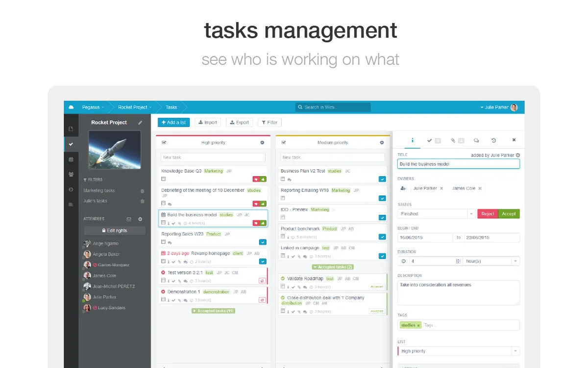Screen dimensions: 588x368
Task: Add attendee with the plus icon
Action: pyautogui.click(x=140, y=219)
